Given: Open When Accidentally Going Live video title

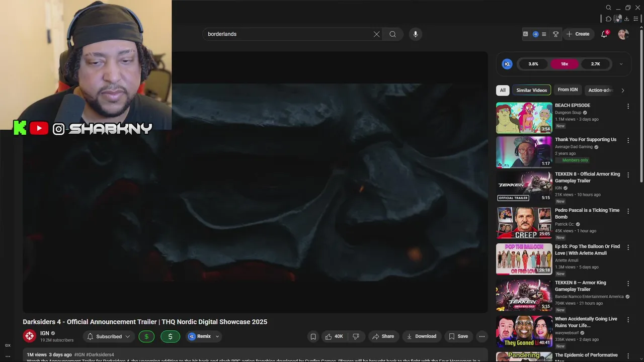Looking at the screenshot, I should coord(586,322).
